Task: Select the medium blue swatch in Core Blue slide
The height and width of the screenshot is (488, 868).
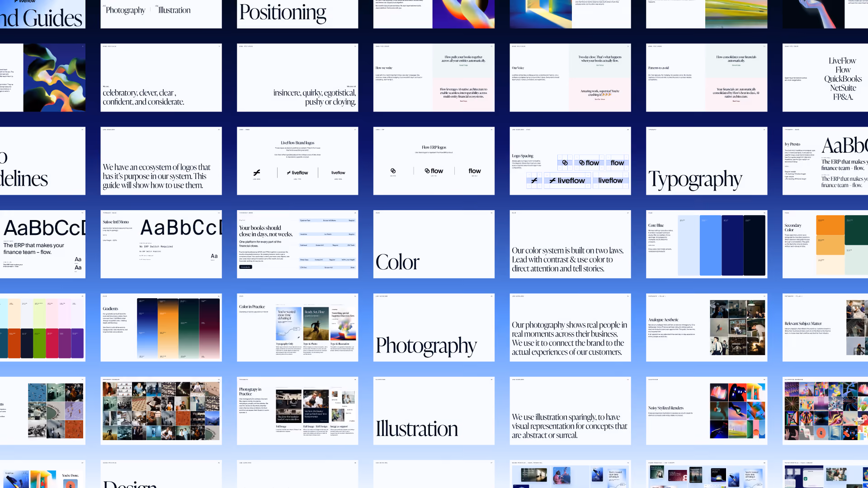Action: (x=711, y=245)
